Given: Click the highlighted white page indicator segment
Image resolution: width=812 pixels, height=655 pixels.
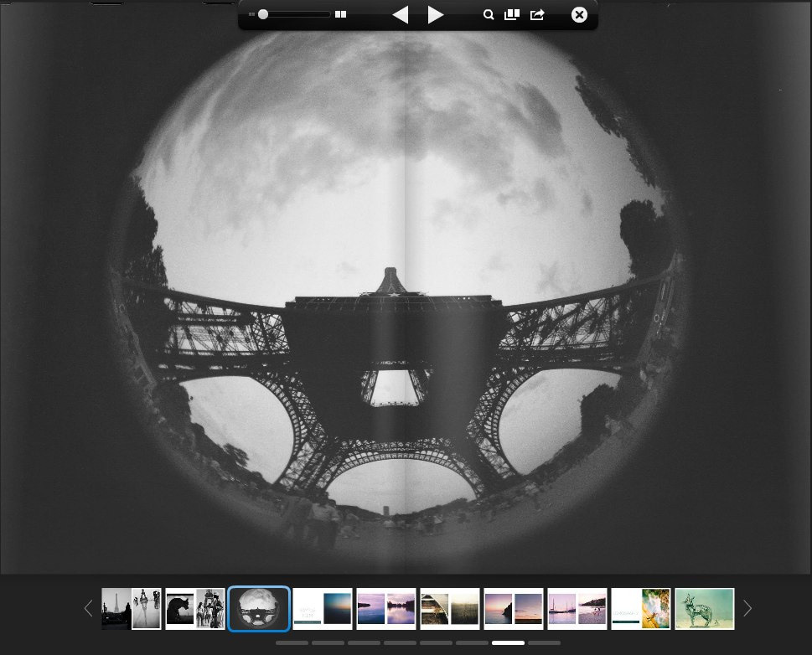Looking at the screenshot, I should pyautogui.click(x=508, y=643).
